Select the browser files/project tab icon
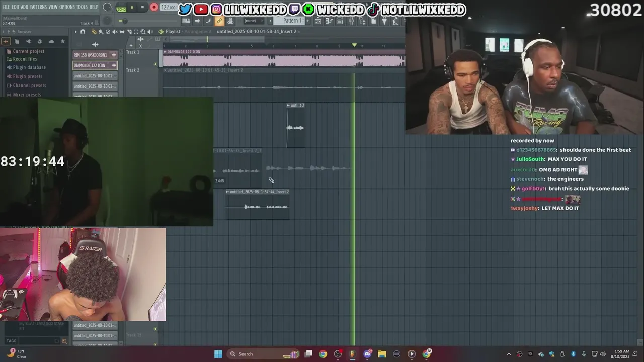Image resolution: width=644 pixels, height=362 pixels. [17, 41]
